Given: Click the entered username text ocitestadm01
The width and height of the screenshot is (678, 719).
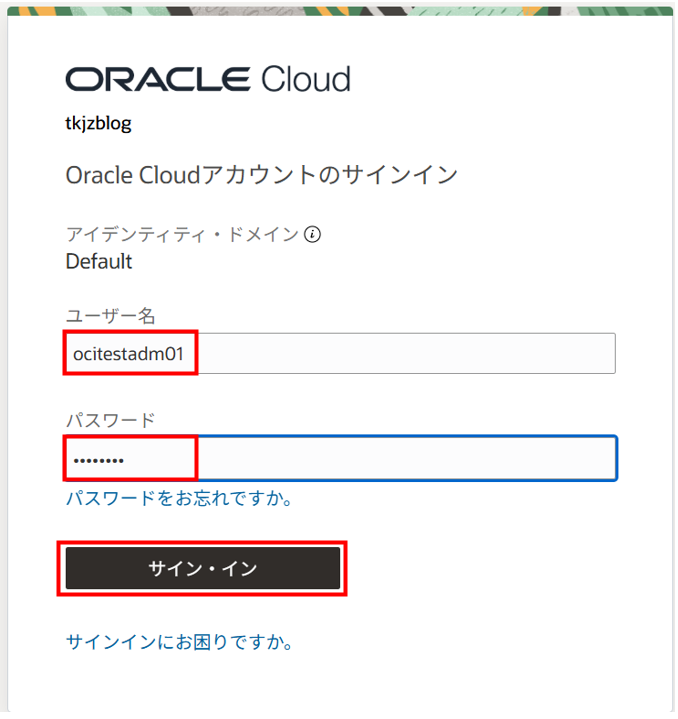Looking at the screenshot, I should pos(128,353).
